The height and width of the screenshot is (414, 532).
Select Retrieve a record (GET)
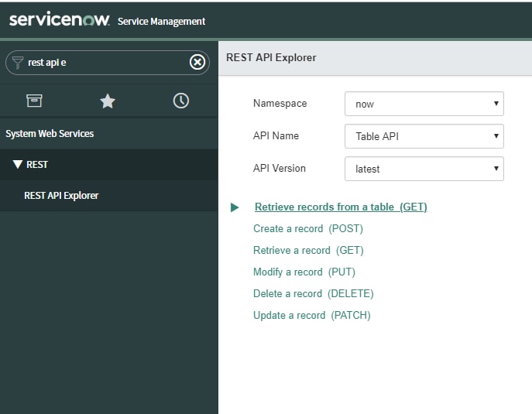point(308,250)
